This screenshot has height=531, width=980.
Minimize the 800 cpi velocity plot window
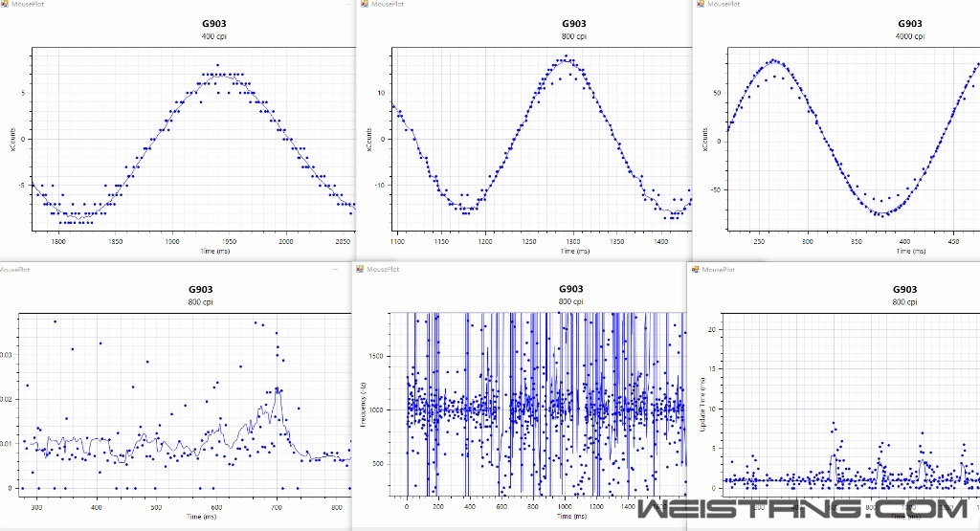335,269
